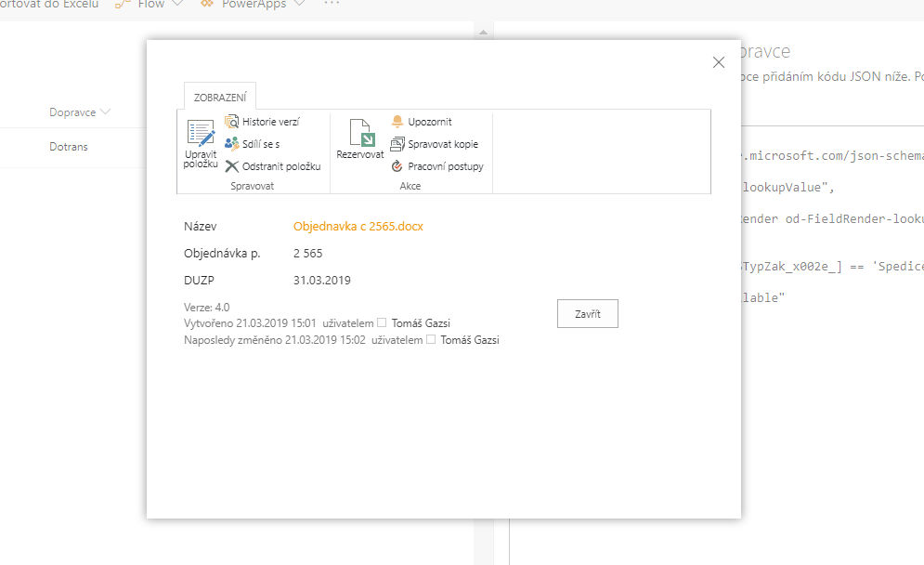The image size is (924, 565).
Task: Open Spravovat kopie
Action: tap(434, 144)
